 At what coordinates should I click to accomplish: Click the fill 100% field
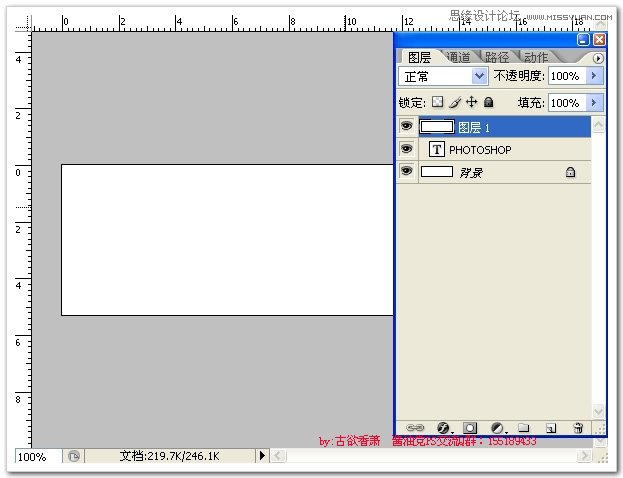(x=567, y=103)
